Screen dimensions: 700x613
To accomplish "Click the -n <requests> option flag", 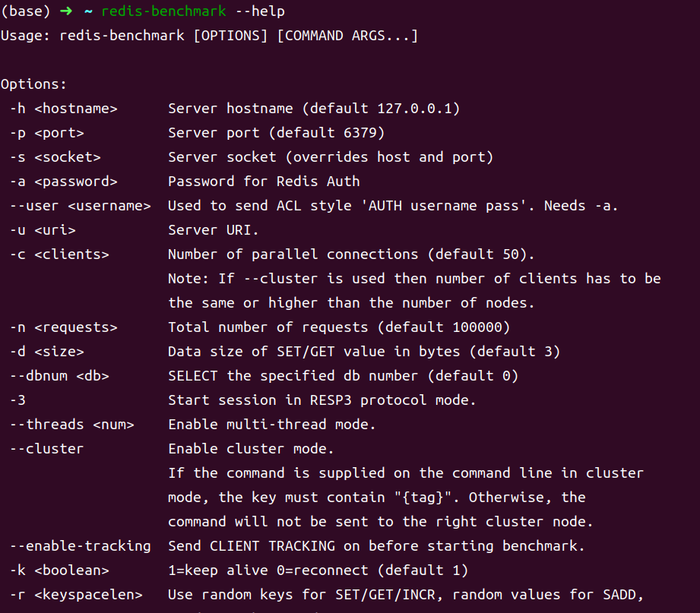I will point(64,327).
